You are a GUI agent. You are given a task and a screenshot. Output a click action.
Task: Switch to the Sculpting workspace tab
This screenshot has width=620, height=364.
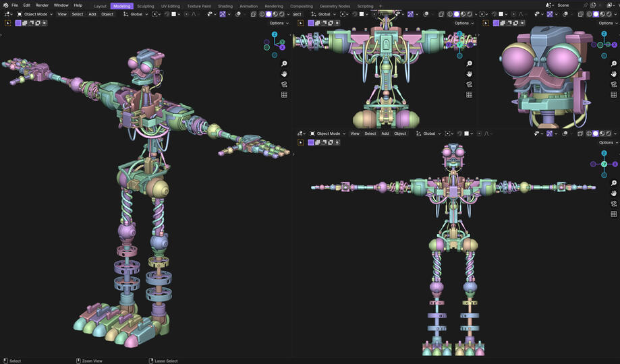tap(145, 6)
